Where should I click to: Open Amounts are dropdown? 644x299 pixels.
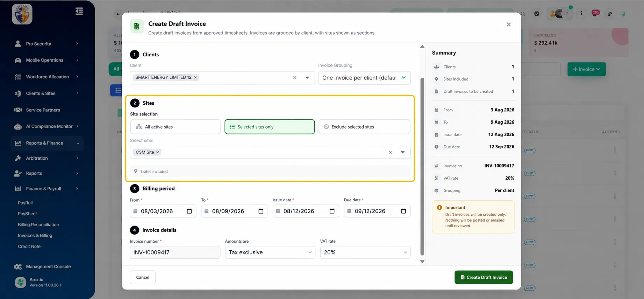(270, 252)
